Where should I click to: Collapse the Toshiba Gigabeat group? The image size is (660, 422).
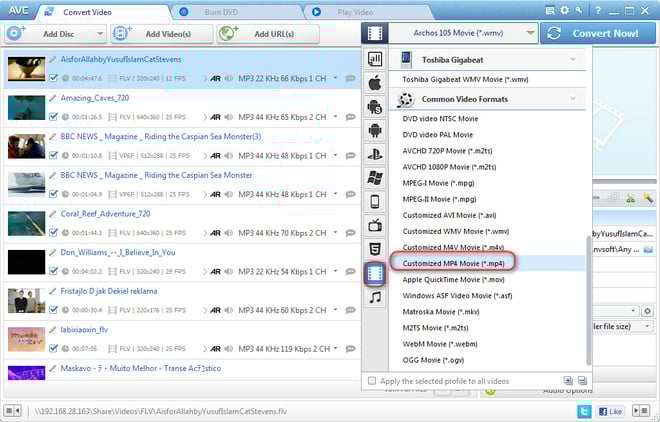tap(572, 59)
